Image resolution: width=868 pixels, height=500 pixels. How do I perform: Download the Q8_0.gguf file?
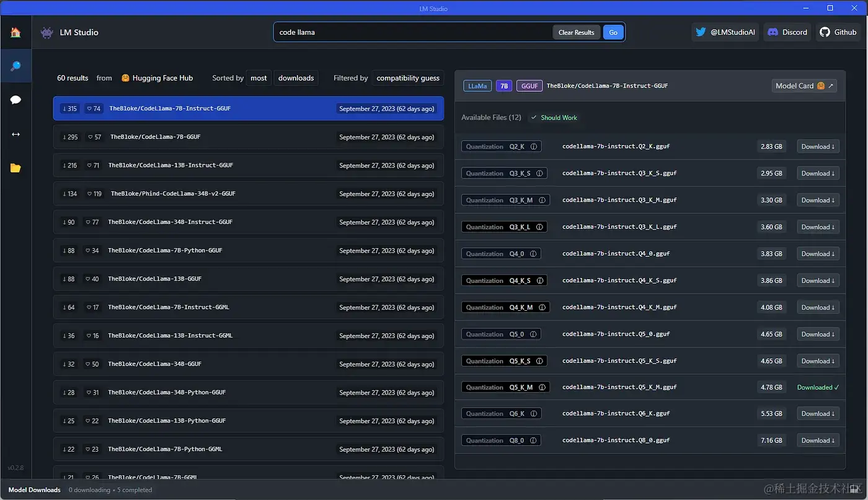(818, 440)
